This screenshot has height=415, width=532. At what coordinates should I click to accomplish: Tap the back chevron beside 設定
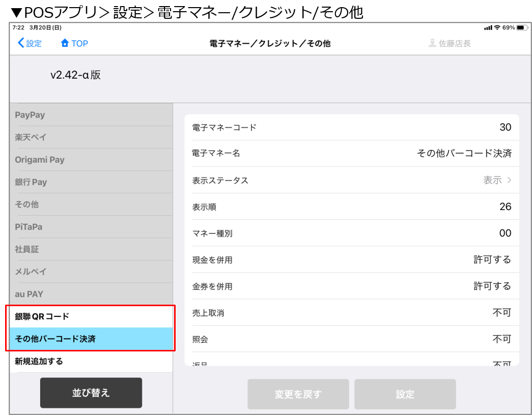pyautogui.click(x=21, y=43)
